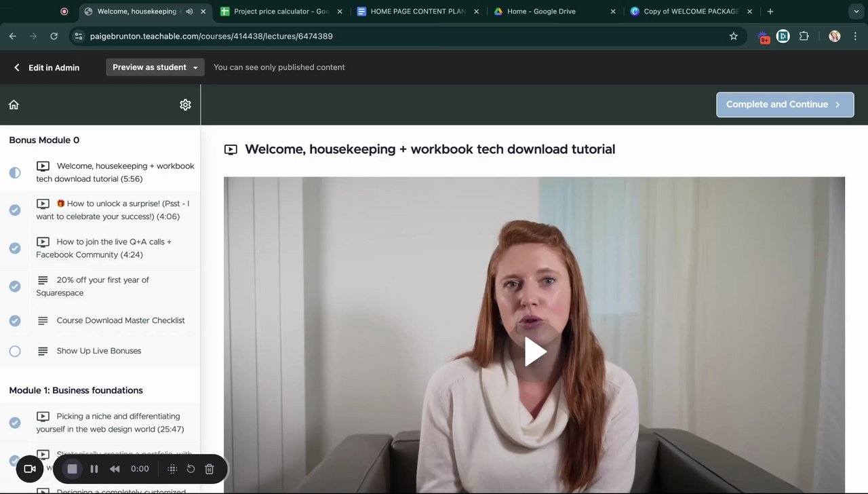The image size is (868, 494).
Task: Click the video icon beside lecture title
Action: [x=231, y=149]
